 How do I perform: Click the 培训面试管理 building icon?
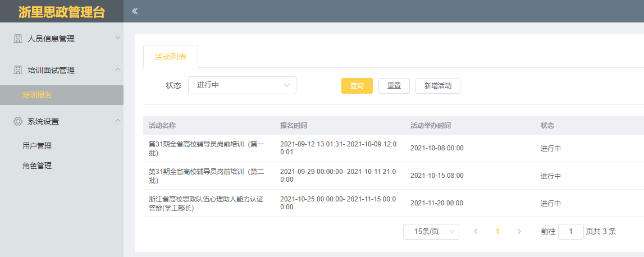coord(18,70)
